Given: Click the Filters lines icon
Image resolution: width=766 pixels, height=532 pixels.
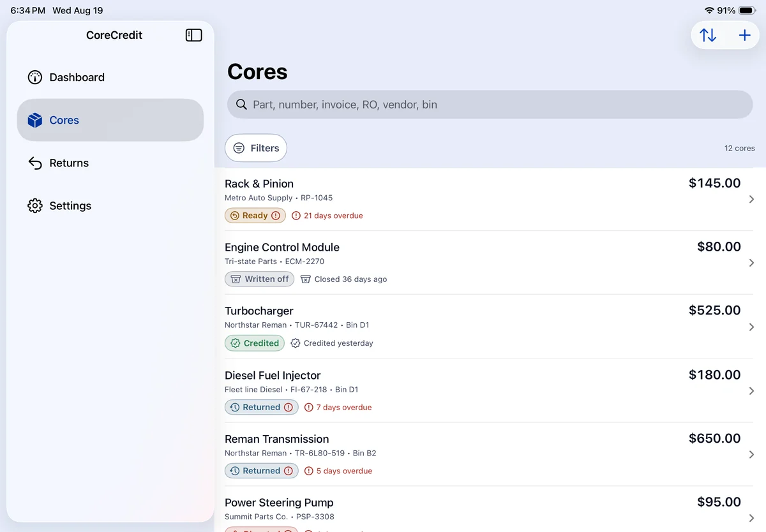Looking at the screenshot, I should (239, 148).
